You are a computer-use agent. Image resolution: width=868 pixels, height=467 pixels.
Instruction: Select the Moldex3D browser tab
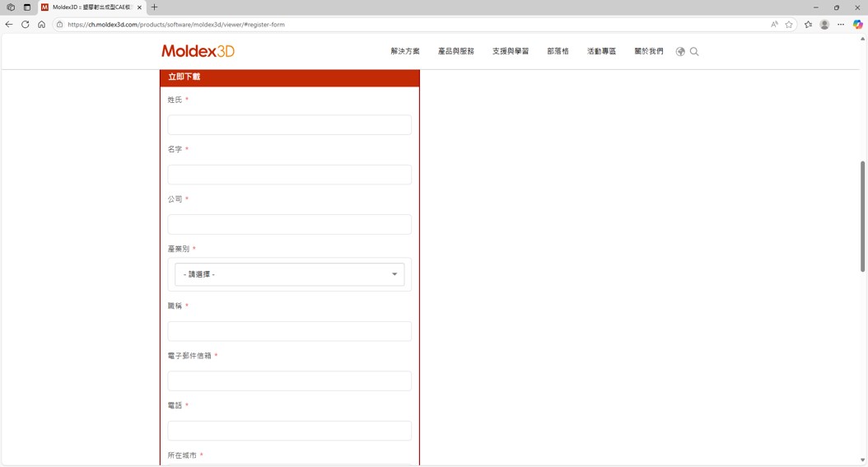coord(92,7)
